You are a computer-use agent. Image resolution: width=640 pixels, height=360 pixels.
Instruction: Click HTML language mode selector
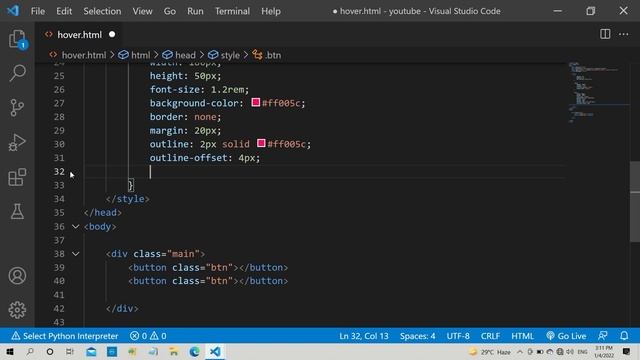pyautogui.click(x=522, y=336)
